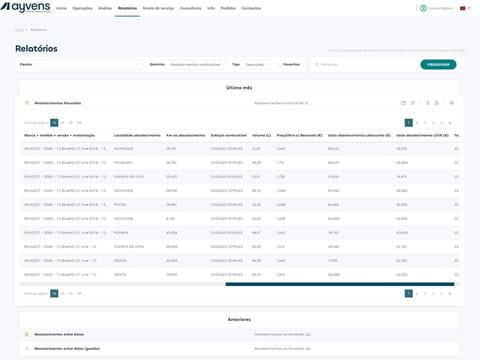Go to next page arrow in top pagination
Screen dimensions: 480x360
click(450, 123)
